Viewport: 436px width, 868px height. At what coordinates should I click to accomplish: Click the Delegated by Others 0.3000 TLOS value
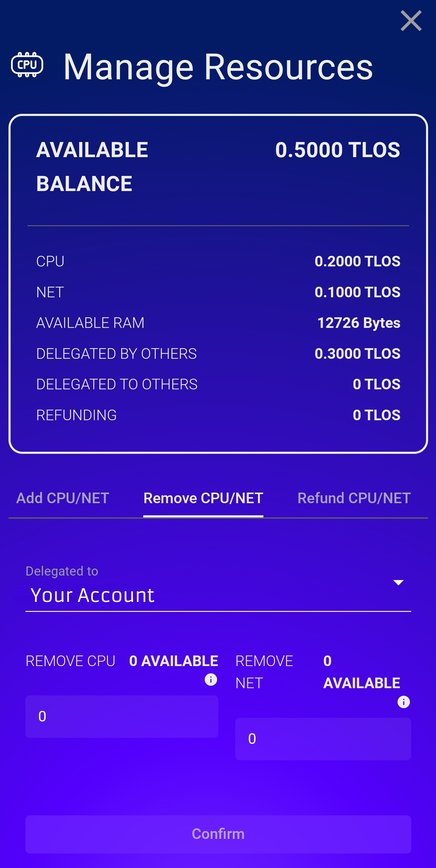357,354
